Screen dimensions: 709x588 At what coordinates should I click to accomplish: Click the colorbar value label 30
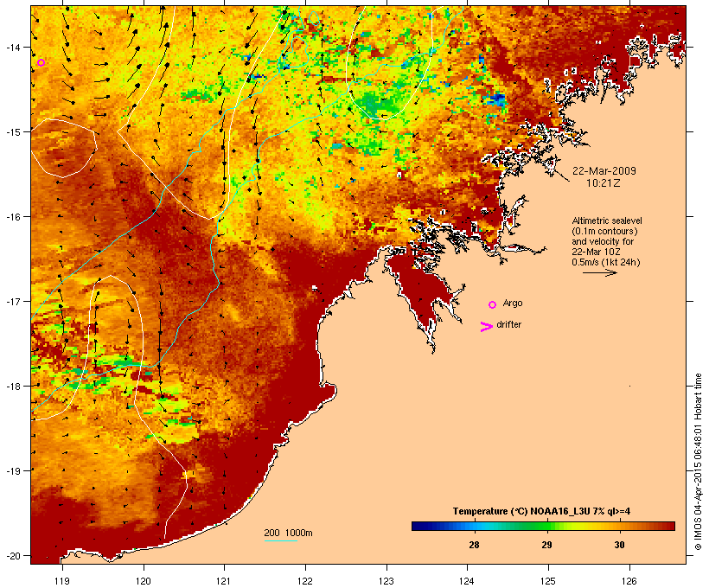point(619,545)
